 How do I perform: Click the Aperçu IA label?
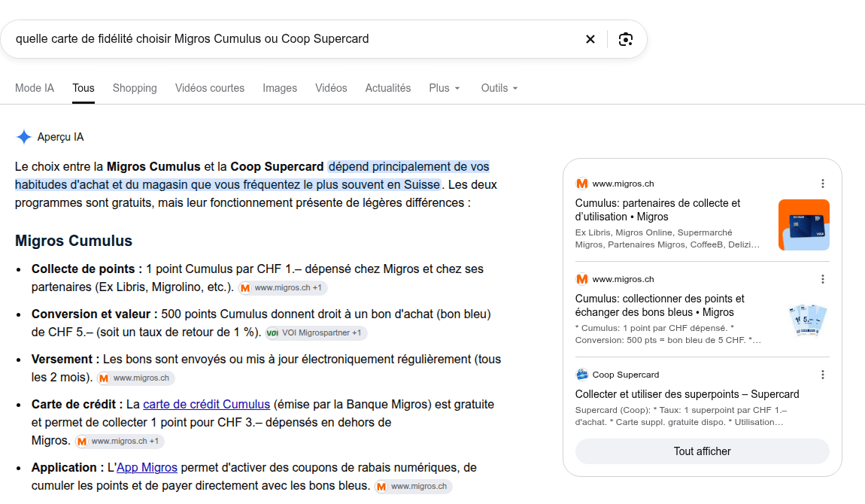tap(61, 137)
